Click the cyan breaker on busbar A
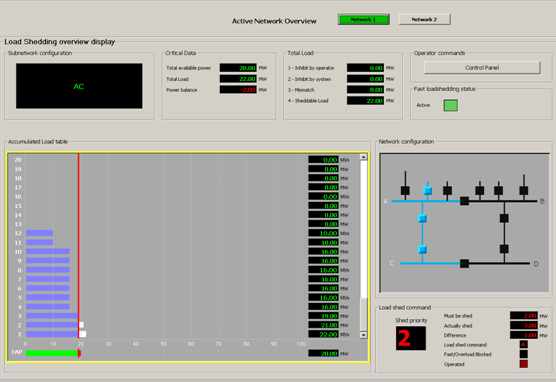The width and height of the screenshot is (556, 382). [428, 191]
